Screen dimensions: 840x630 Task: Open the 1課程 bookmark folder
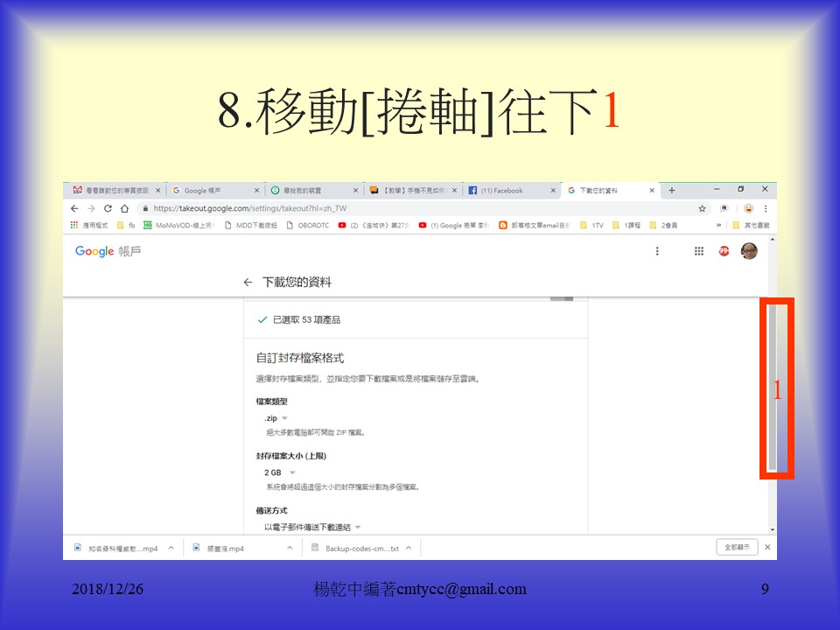pos(626,226)
